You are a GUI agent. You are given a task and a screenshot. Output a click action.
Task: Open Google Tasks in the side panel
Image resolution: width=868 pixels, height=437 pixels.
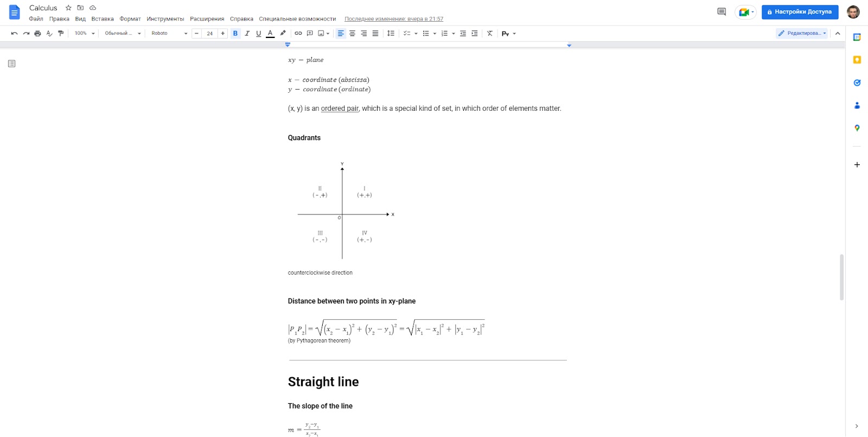point(857,83)
